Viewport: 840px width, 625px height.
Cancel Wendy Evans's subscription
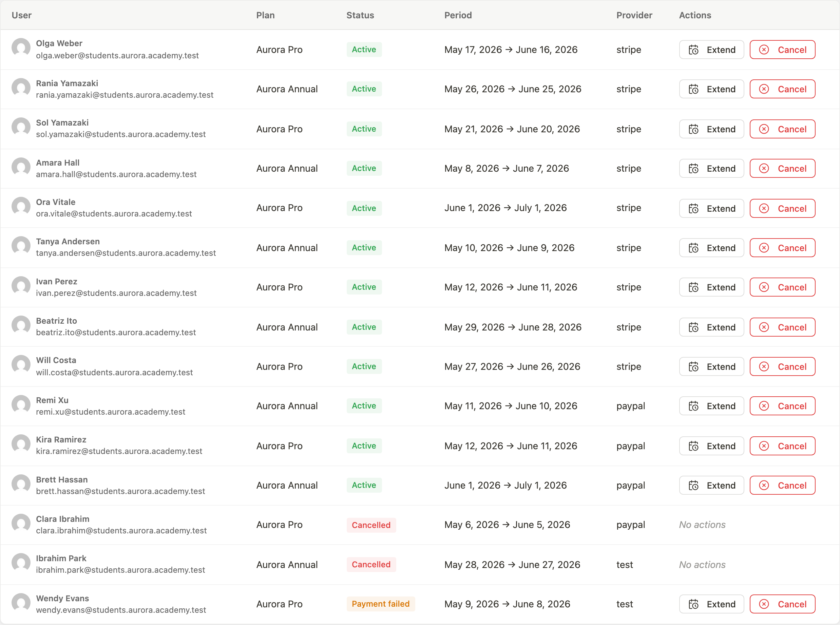pos(782,604)
